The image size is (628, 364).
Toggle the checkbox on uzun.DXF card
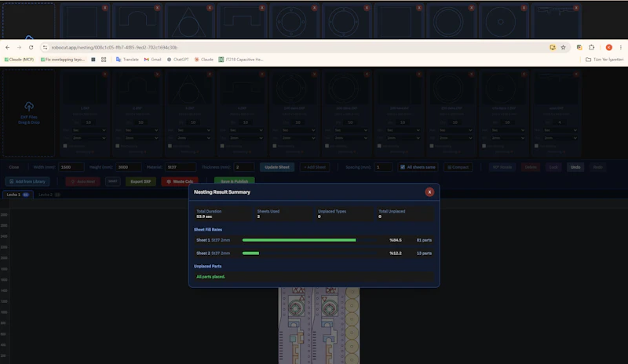pyautogui.click(x=536, y=146)
